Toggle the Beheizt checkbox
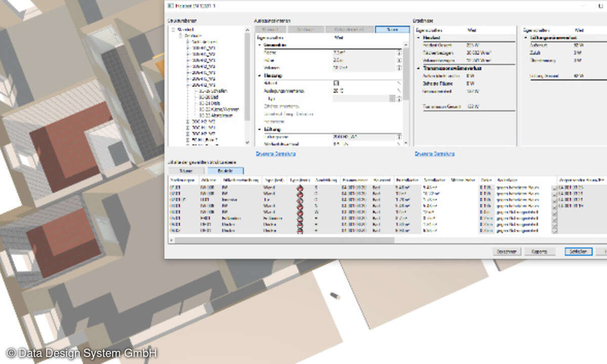 coord(336,82)
